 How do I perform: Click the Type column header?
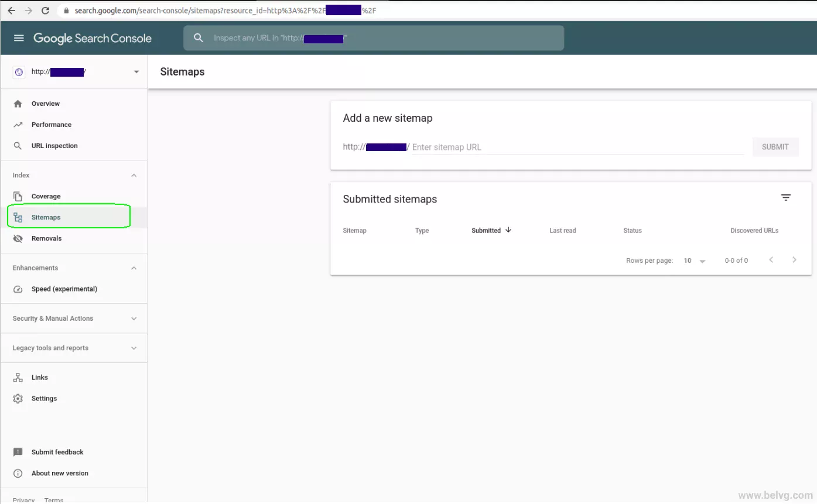coord(422,231)
